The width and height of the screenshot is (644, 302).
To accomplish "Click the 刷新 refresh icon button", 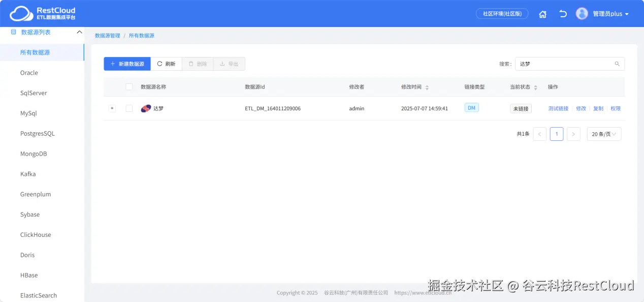I will tap(167, 64).
